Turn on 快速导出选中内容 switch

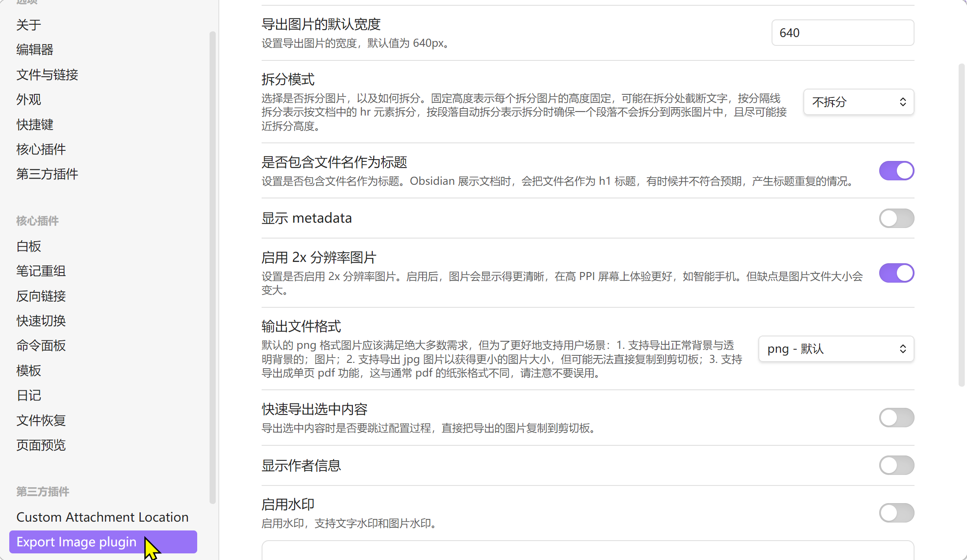pyautogui.click(x=896, y=418)
